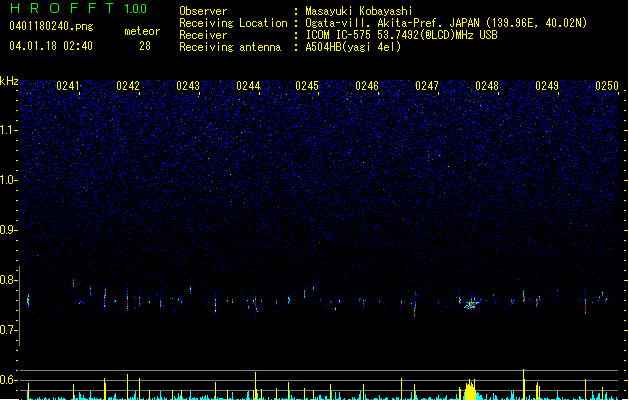Click the 0.6 kHz axis label
The height and width of the screenshot is (400, 629).
coord(8,380)
